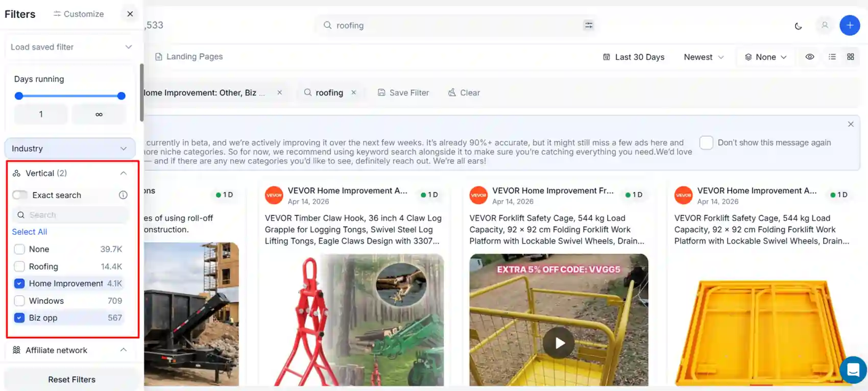
Task: Toggle dark mode moon icon
Action: (799, 26)
